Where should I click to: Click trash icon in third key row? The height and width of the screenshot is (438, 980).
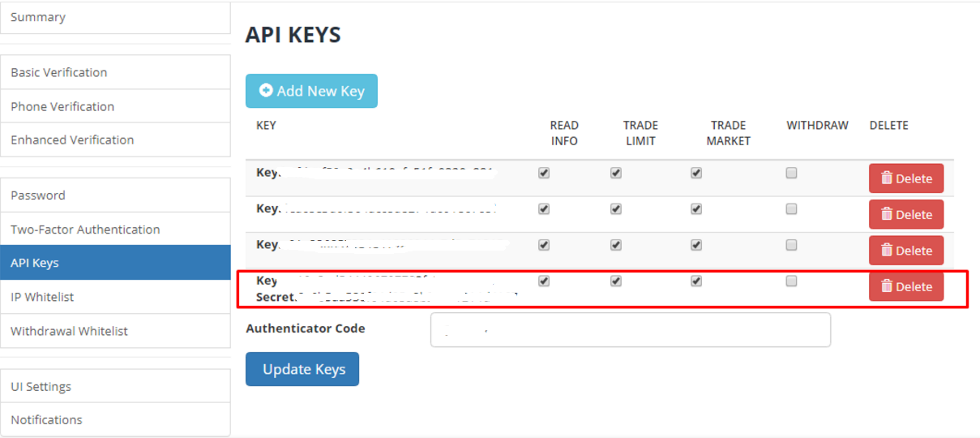click(x=887, y=251)
